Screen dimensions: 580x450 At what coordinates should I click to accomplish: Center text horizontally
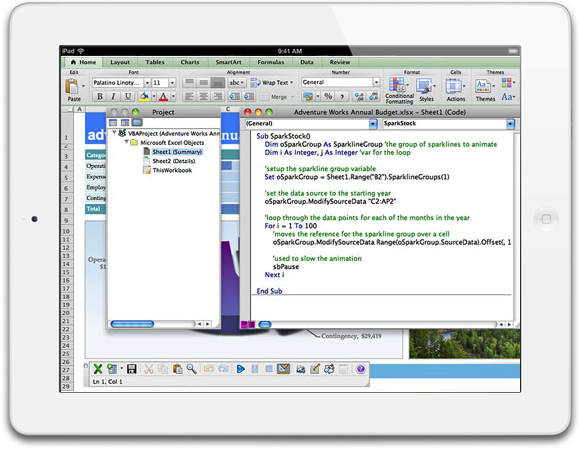click(203, 97)
